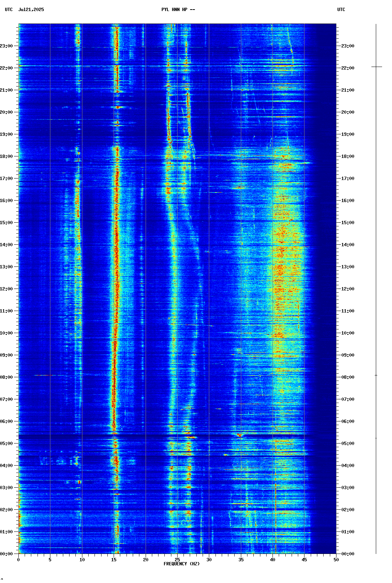
Task: Select the 45 Hz frequency tick label
Action: tap(304, 560)
